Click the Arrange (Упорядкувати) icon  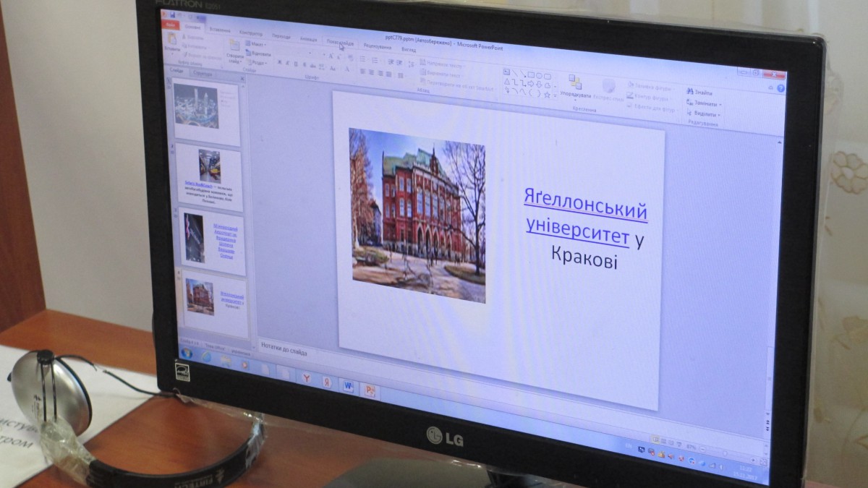(x=575, y=86)
